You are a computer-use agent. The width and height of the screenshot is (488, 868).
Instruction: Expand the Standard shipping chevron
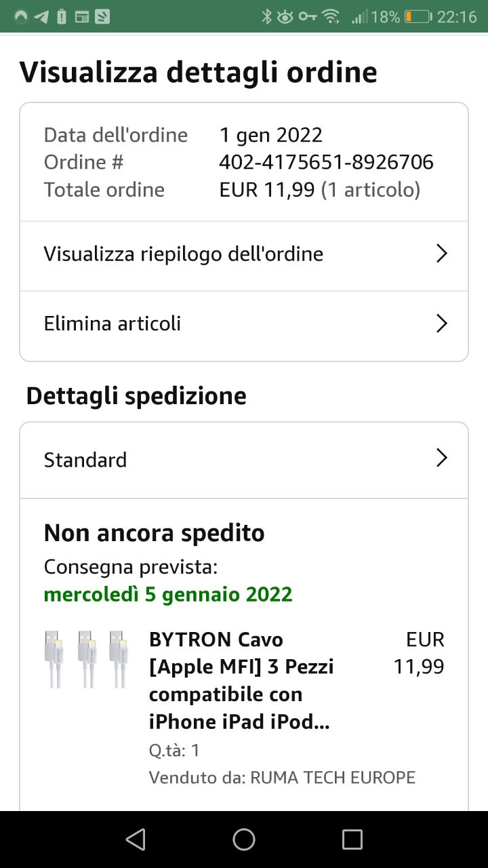(441, 459)
